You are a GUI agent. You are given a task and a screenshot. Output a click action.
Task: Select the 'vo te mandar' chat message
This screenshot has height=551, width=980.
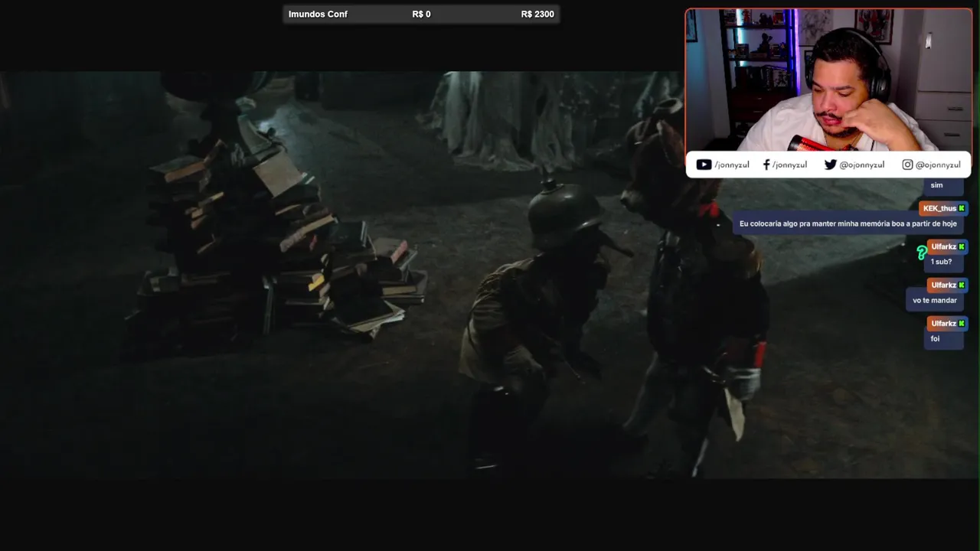point(934,300)
